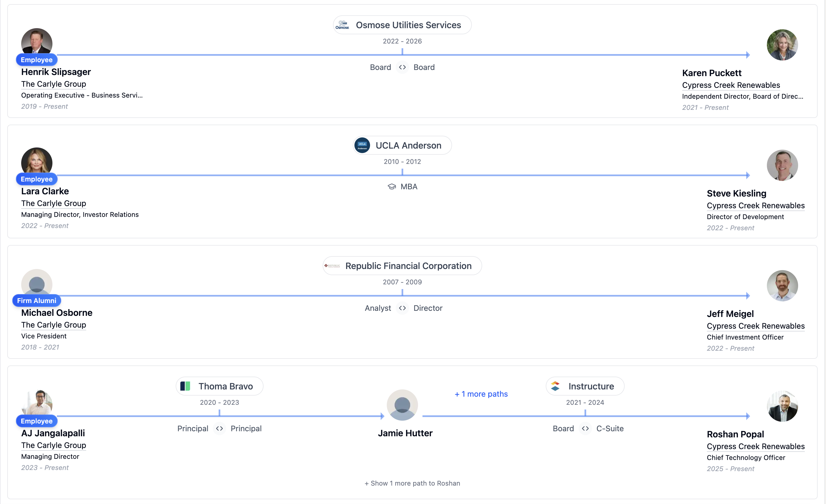Click Steve Kiesling's name
Viewport: 826px width, 504px height.
click(x=736, y=193)
